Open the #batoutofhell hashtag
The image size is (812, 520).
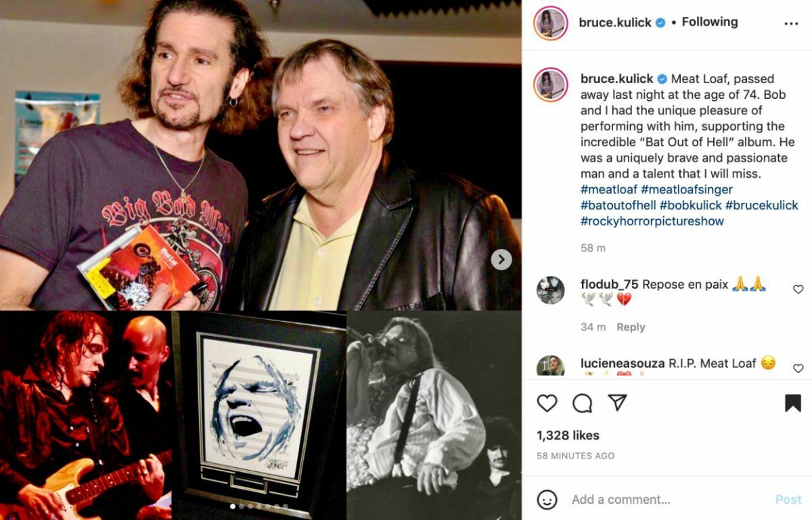point(618,205)
